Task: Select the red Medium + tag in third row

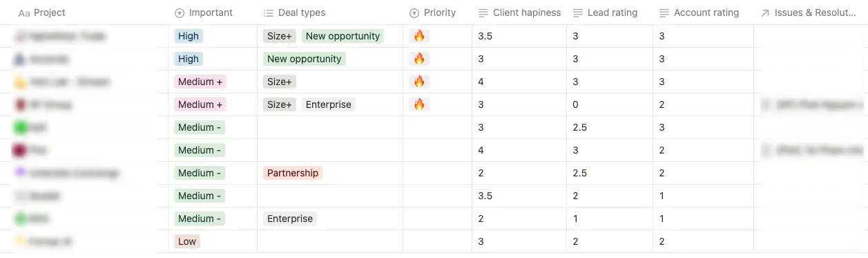Action: pos(200,82)
